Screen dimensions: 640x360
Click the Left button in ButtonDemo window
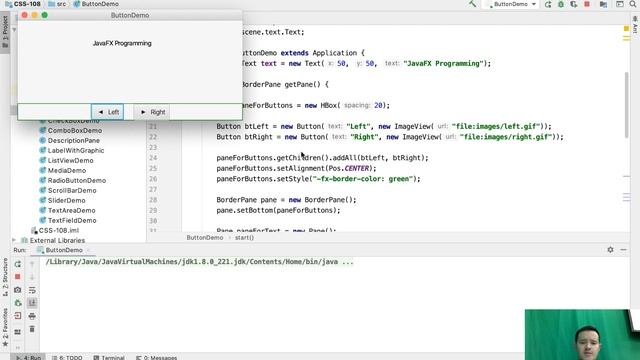click(x=107, y=112)
